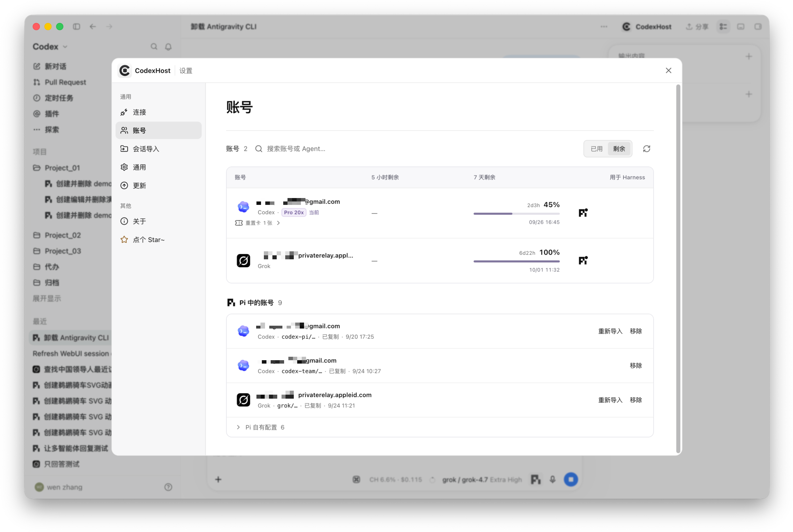Click the Grok logo in the accounts table
The width and height of the screenshot is (793, 532).
point(243,260)
